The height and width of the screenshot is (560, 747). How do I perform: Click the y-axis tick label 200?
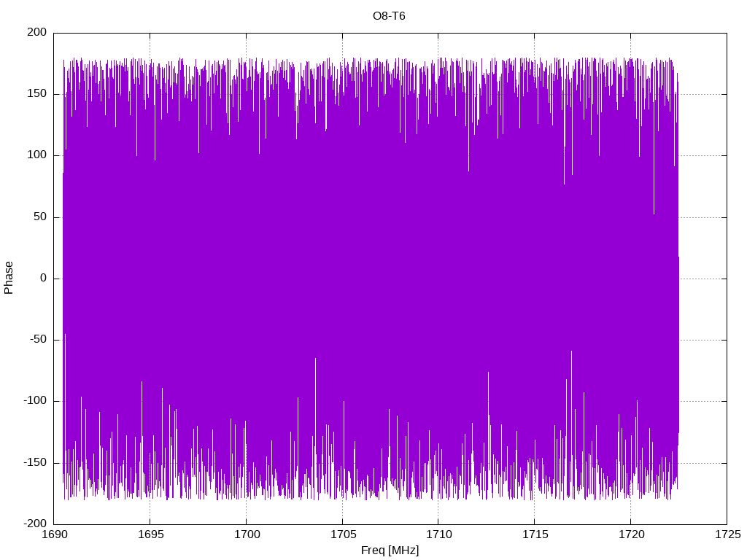coord(36,32)
